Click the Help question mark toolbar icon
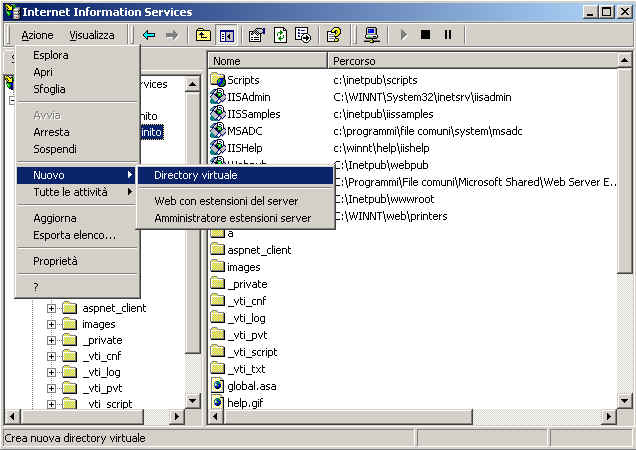This screenshot has height=450, width=636. click(334, 35)
